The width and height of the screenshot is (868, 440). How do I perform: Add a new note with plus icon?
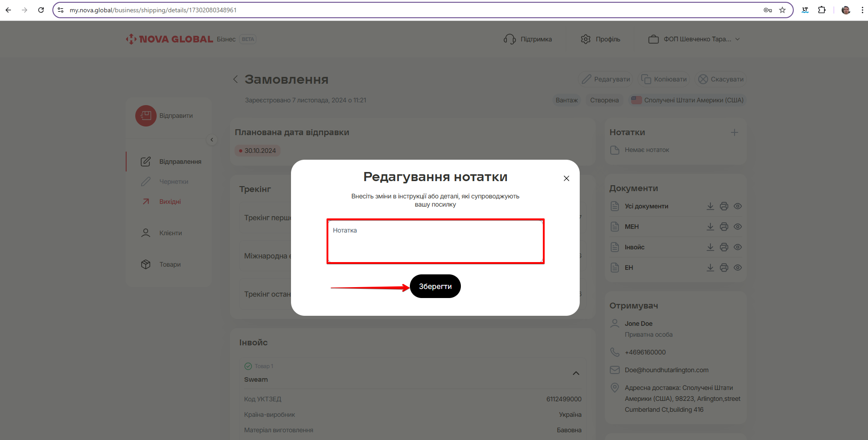pos(734,132)
